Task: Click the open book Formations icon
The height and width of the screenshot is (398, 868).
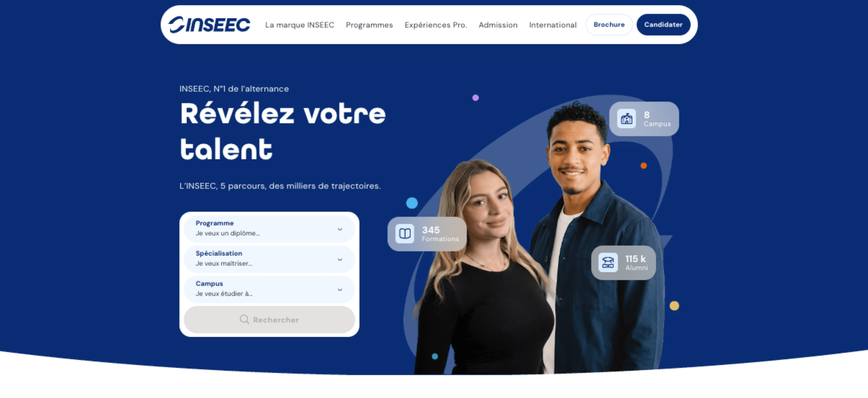Action: pos(405,233)
